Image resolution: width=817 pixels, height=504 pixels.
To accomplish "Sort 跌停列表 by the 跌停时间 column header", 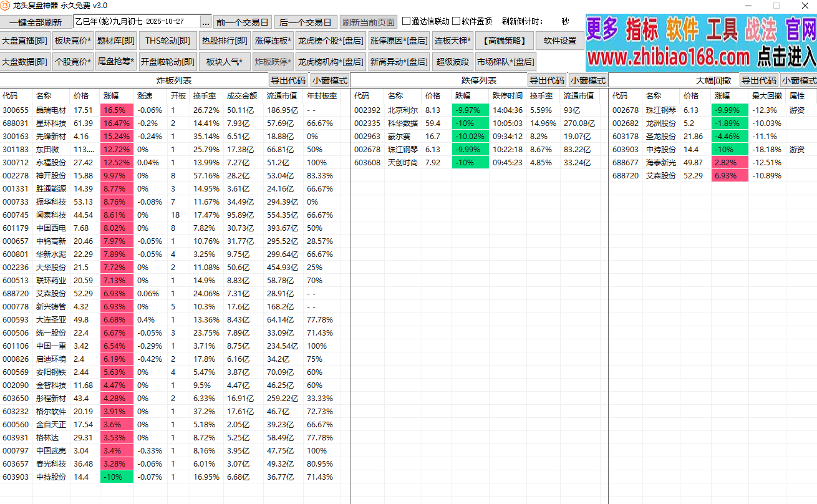I will (508, 96).
